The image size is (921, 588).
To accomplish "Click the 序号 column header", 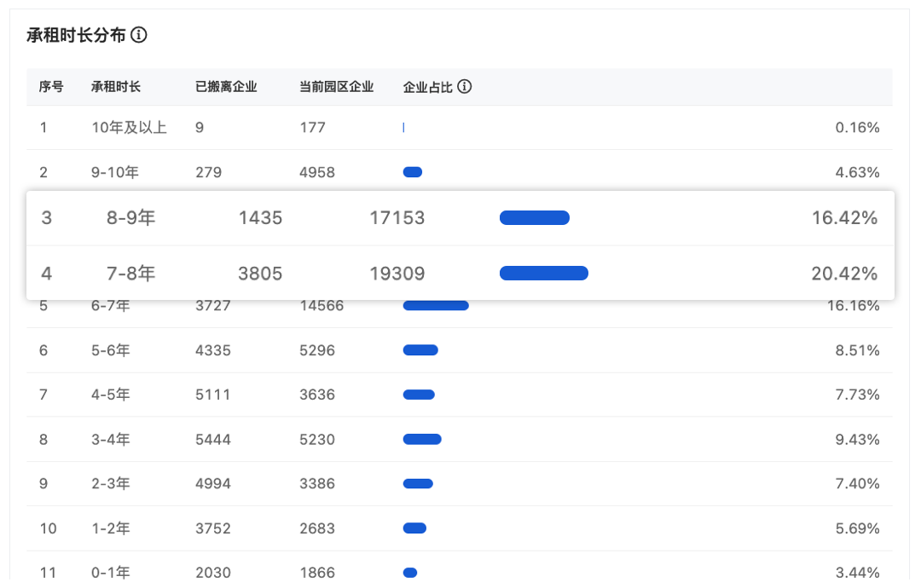I will [51, 87].
